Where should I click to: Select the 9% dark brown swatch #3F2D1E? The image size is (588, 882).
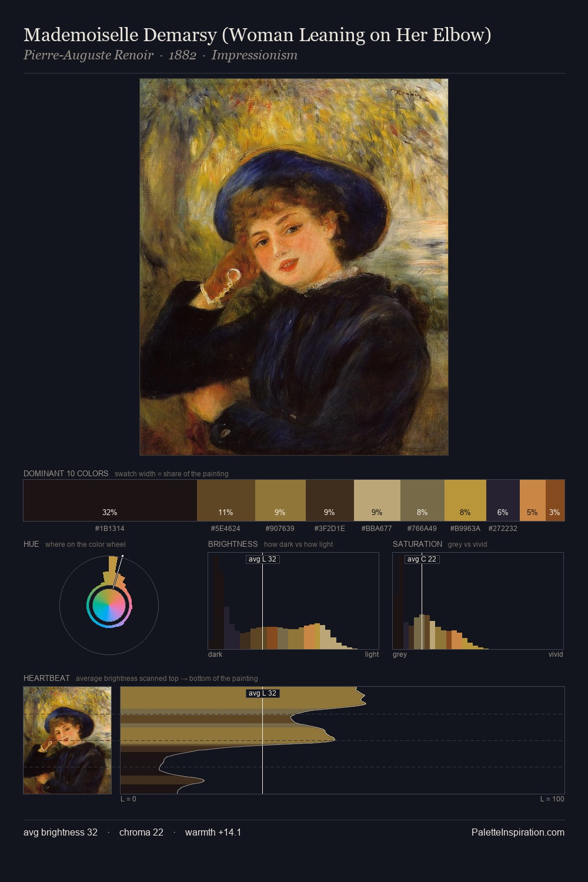[330, 500]
